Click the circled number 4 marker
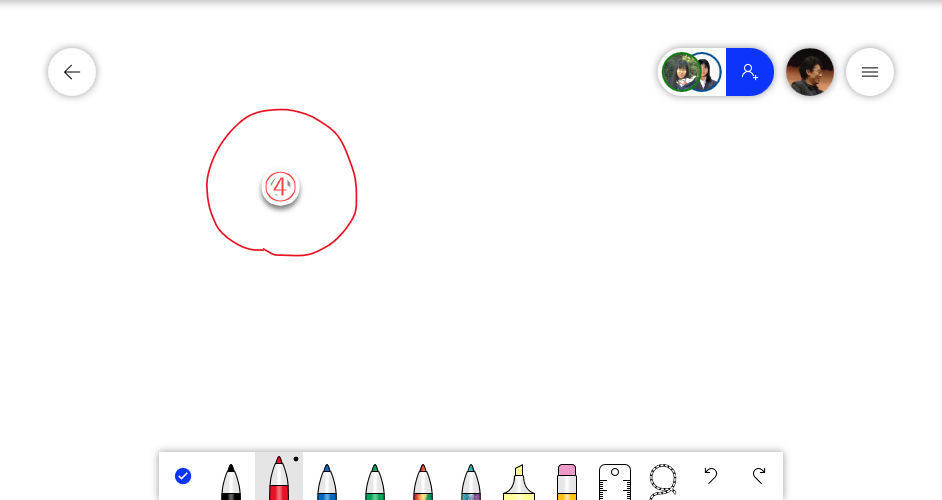Viewport: 942px width, 500px height. click(x=281, y=188)
